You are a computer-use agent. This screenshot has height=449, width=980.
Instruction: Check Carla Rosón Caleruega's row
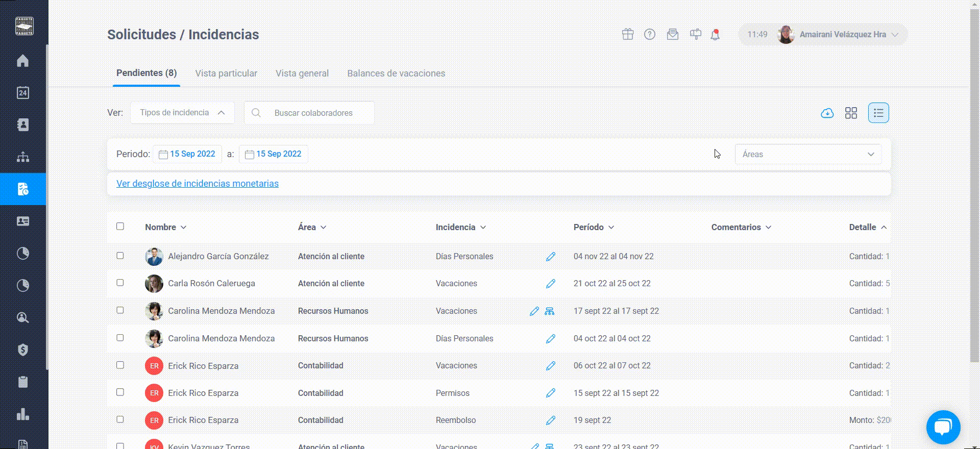(120, 282)
